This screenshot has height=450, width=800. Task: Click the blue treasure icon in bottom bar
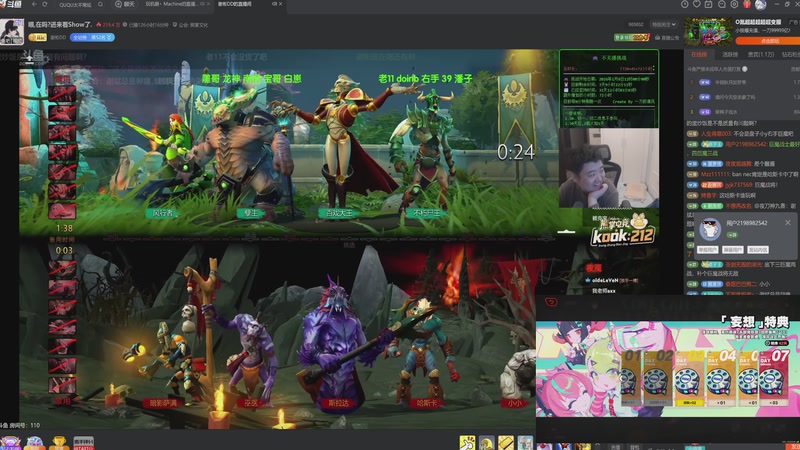[35, 443]
